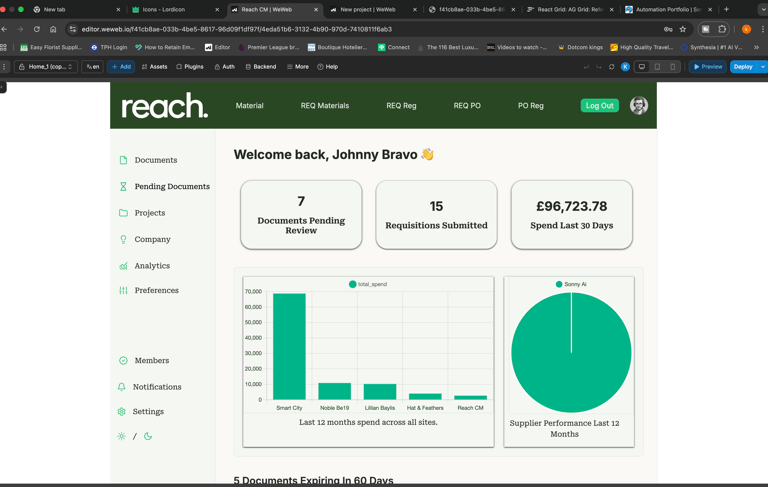Click the Analytics chart icon
Screen dimensions: 768x487
pos(123,266)
